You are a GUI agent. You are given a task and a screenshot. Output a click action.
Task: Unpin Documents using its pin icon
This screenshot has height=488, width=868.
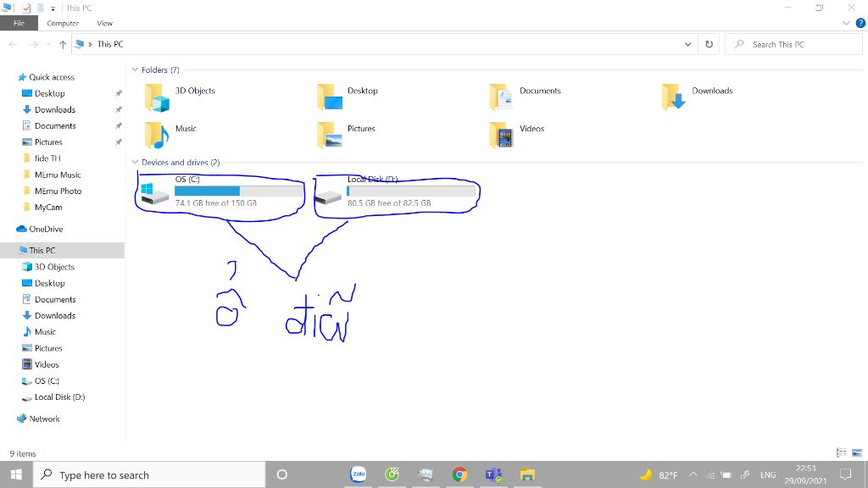click(x=118, y=125)
